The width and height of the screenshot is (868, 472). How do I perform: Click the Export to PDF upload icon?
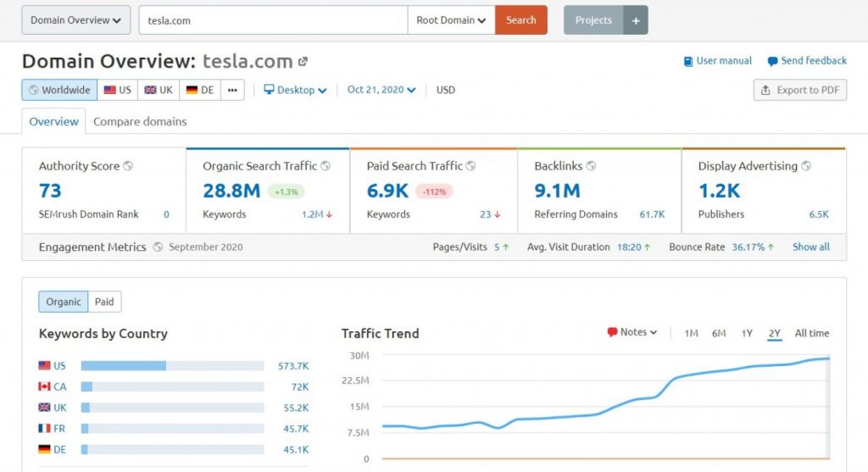(765, 90)
